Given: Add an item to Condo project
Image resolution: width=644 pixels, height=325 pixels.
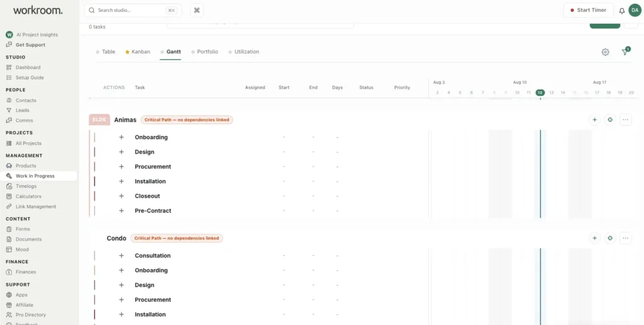Looking at the screenshot, I should click(594, 238).
